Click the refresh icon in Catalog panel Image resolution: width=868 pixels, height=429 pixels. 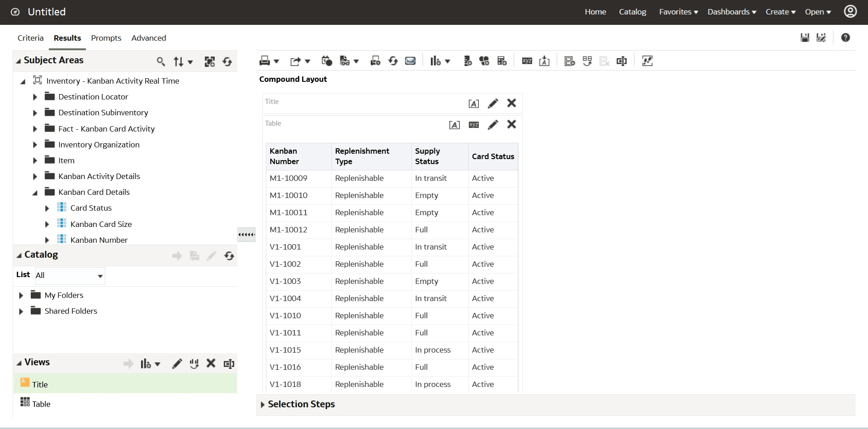tap(229, 256)
